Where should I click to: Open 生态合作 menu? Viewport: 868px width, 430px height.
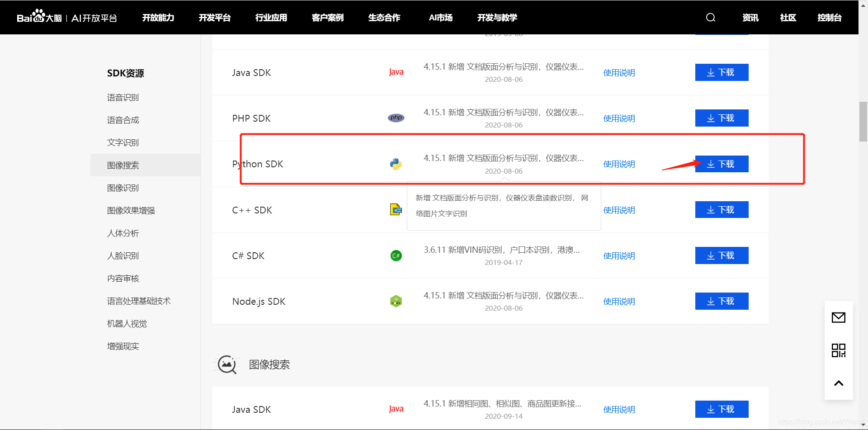tap(384, 18)
